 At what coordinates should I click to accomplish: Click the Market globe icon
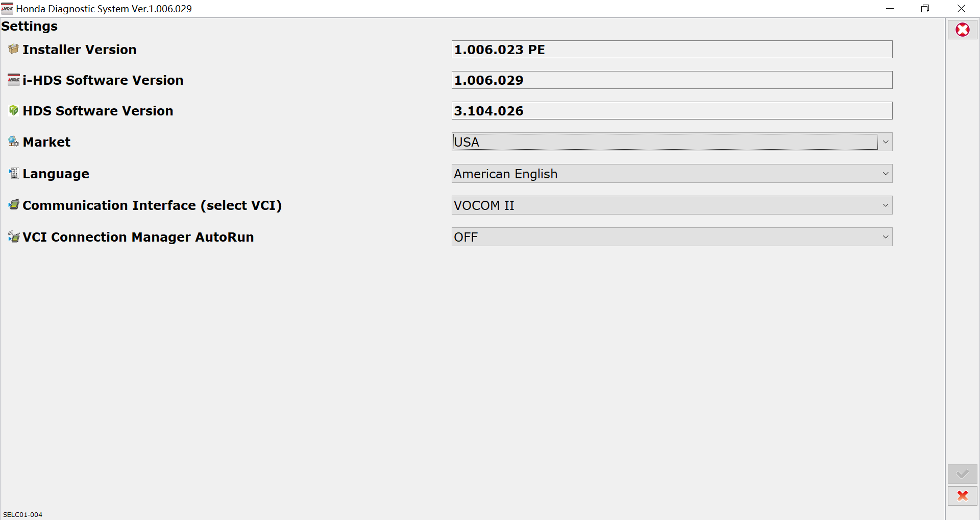[14, 141]
